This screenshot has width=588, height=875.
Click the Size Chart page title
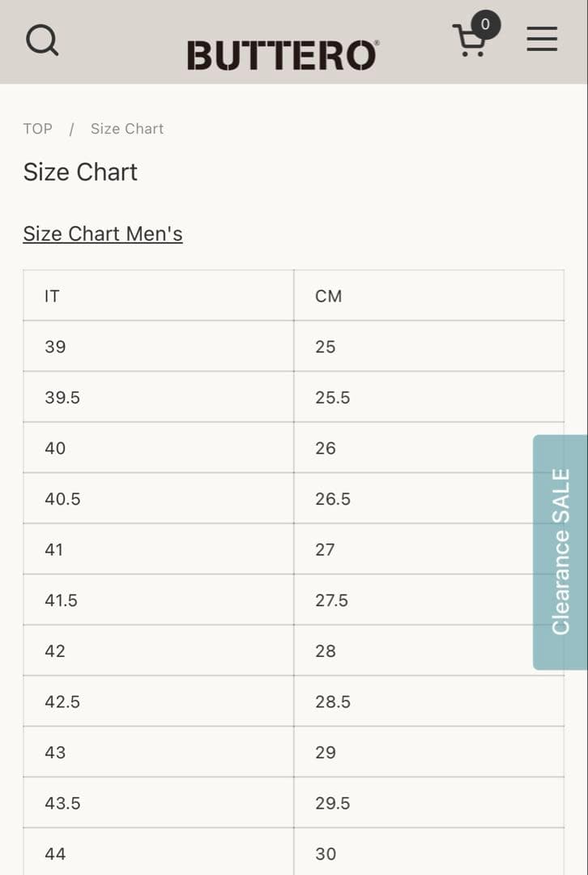(x=80, y=172)
